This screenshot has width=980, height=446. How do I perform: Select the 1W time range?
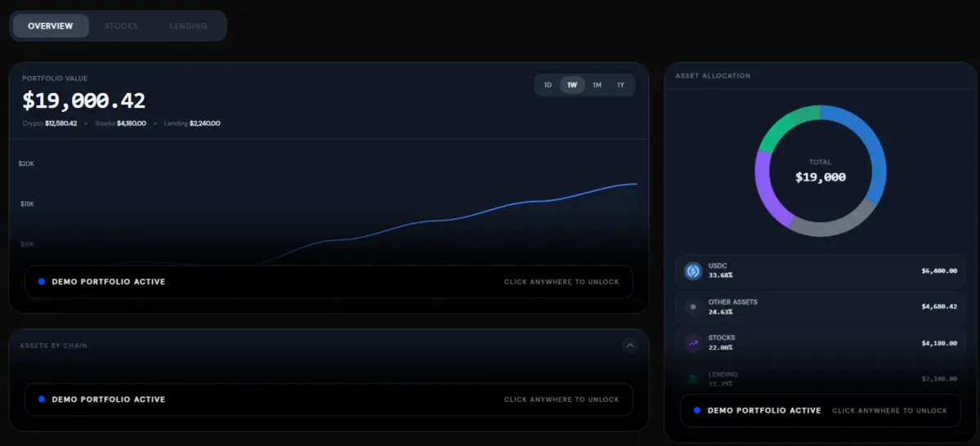coord(572,85)
